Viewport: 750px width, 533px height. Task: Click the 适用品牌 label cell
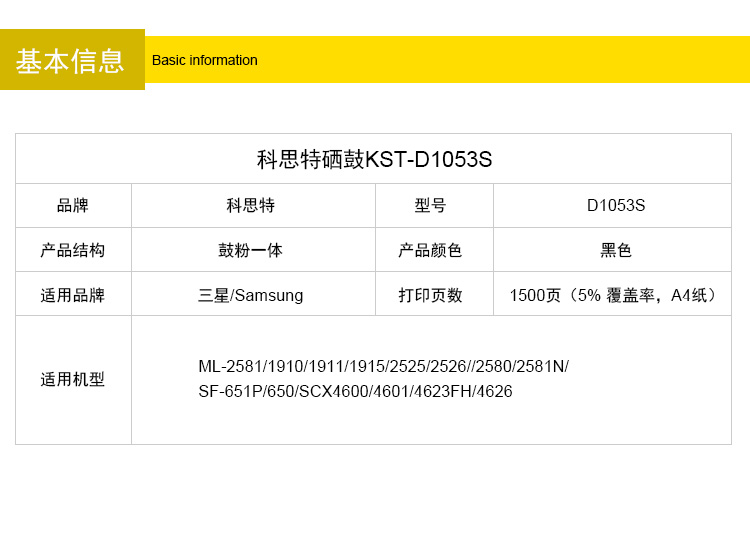(x=73, y=295)
